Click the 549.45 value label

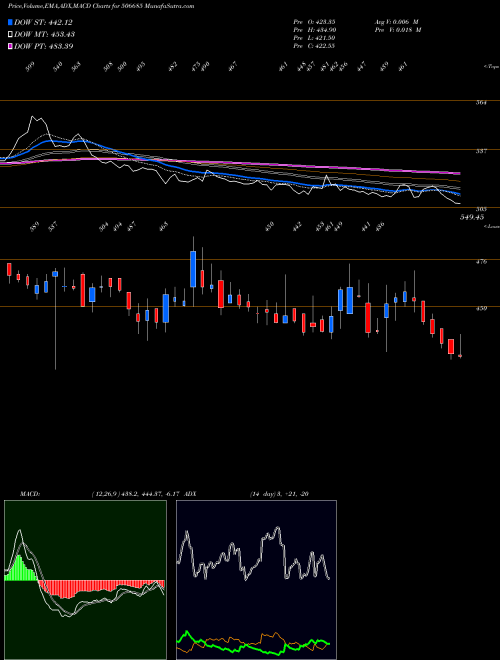[x=471, y=217]
